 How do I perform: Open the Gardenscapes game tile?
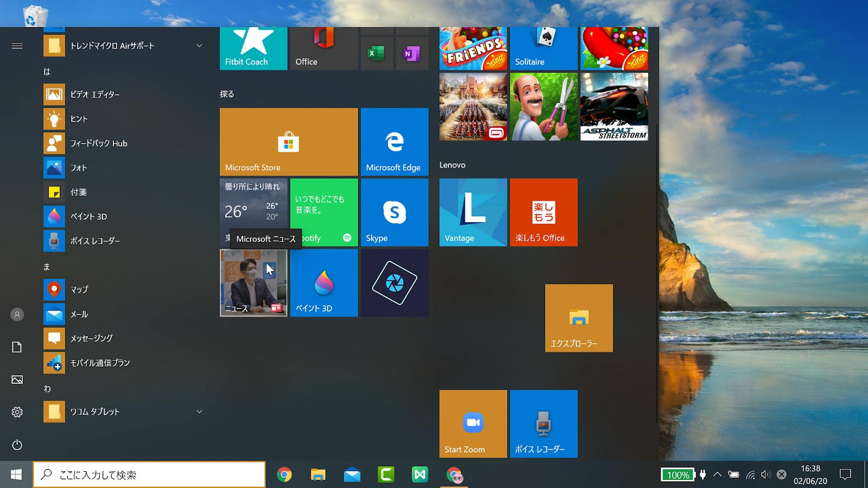tap(544, 107)
